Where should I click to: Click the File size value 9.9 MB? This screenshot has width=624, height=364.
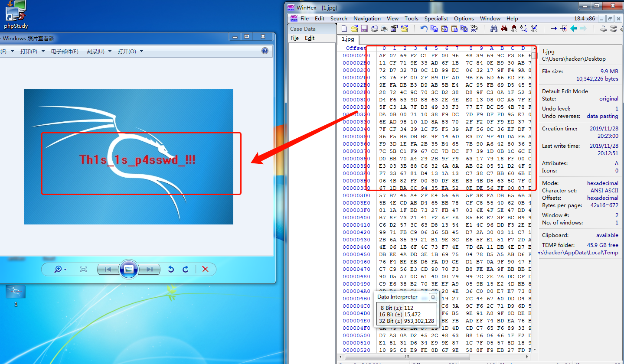pyautogui.click(x=609, y=71)
